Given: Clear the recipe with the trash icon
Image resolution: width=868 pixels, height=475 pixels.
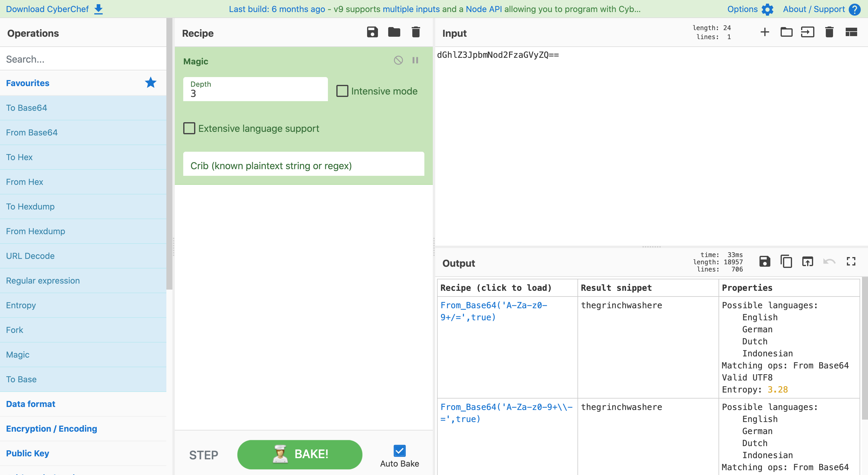Looking at the screenshot, I should (416, 32).
